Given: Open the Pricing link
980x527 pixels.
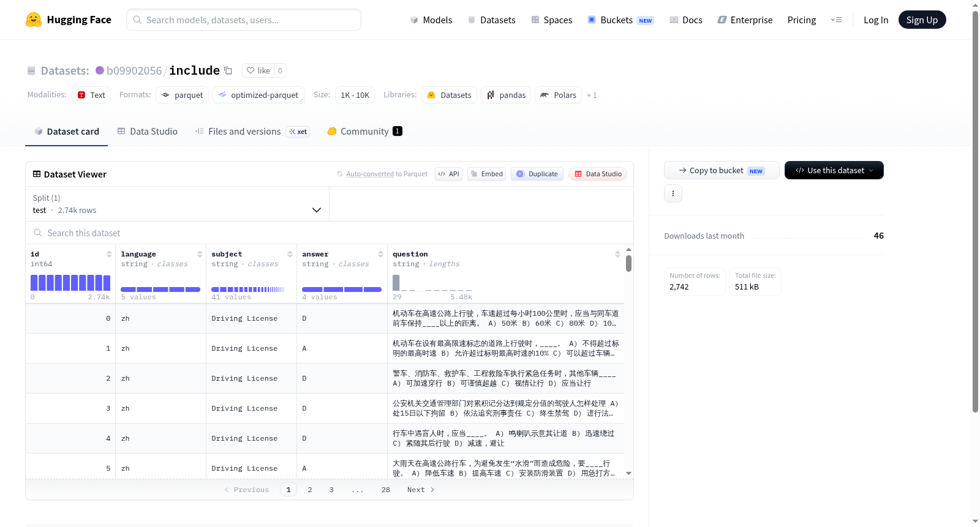Looking at the screenshot, I should (x=802, y=20).
